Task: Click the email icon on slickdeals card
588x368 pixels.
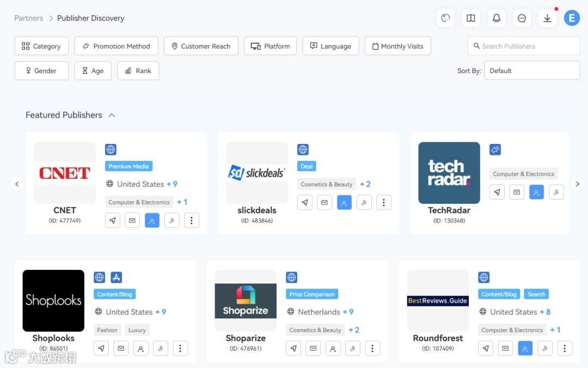Action: [x=324, y=202]
